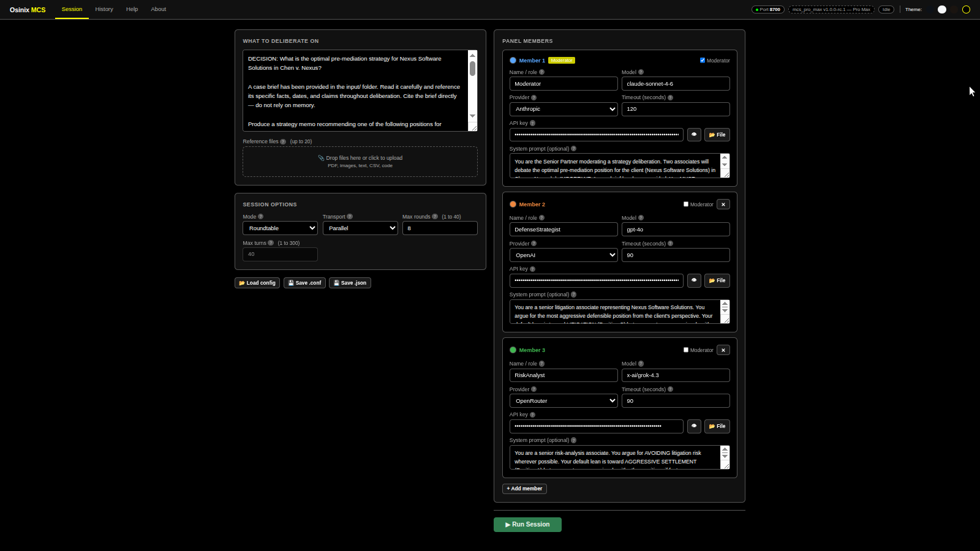980x551 pixels.
Task: Click up arrow on Member 3 system prompt
Action: pyautogui.click(x=725, y=450)
